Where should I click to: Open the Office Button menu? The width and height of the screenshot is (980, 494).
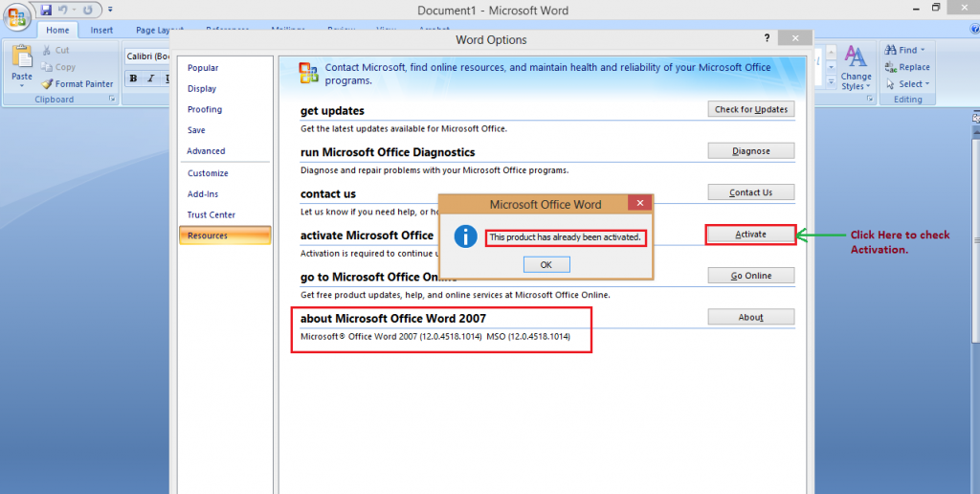(17, 17)
